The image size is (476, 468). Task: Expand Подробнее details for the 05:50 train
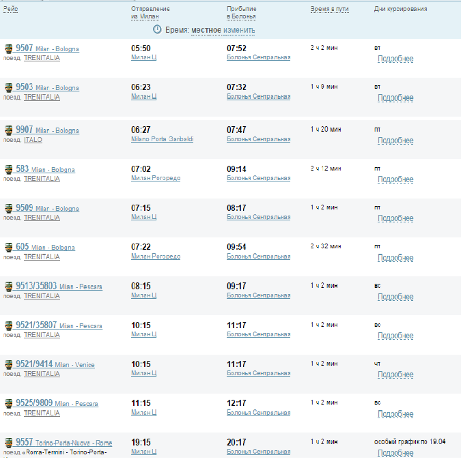(395, 59)
